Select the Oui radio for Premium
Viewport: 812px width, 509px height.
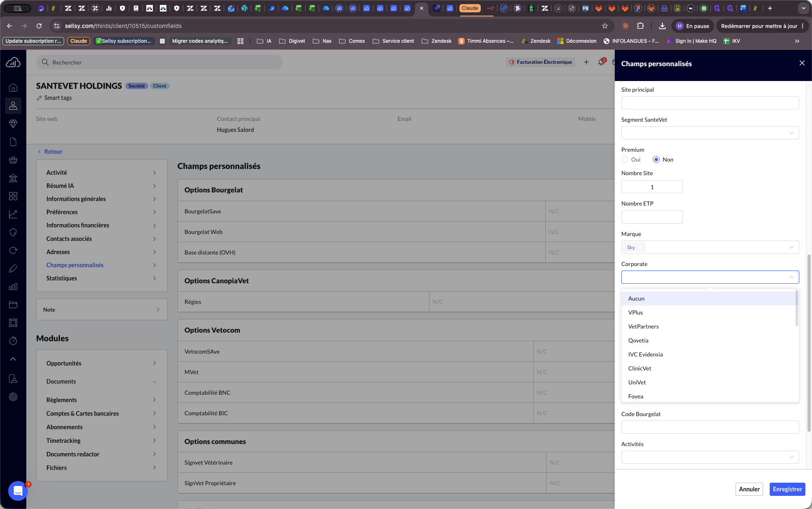pyautogui.click(x=625, y=160)
